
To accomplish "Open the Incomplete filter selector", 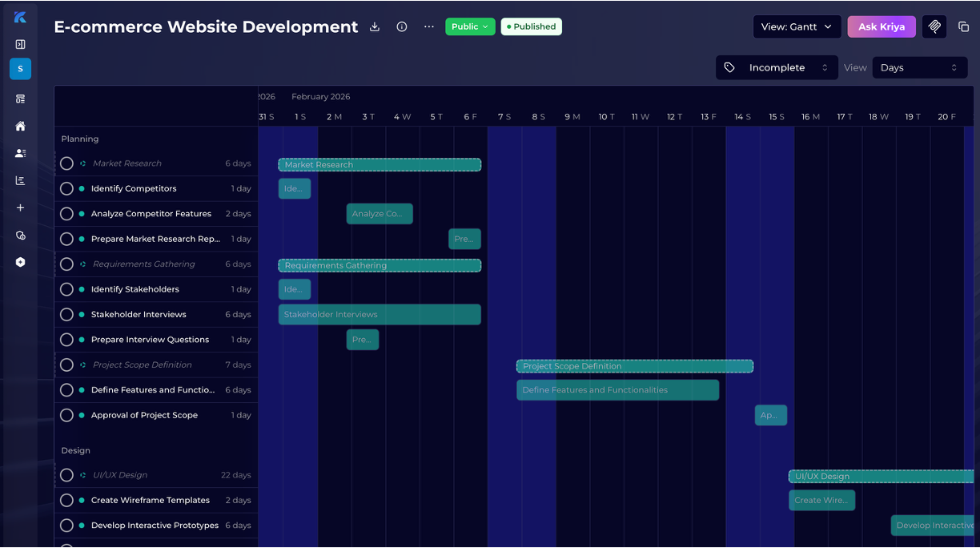I will pyautogui.click(x=776, y=67).
